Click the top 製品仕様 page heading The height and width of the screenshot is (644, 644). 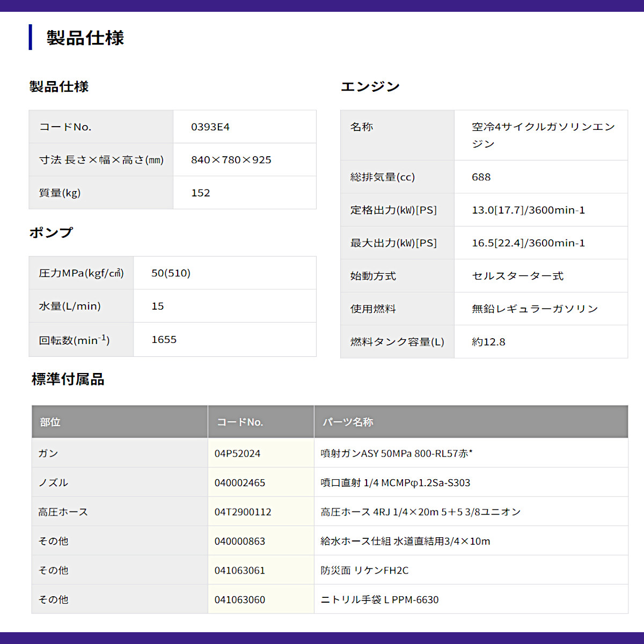click(85, 38)
